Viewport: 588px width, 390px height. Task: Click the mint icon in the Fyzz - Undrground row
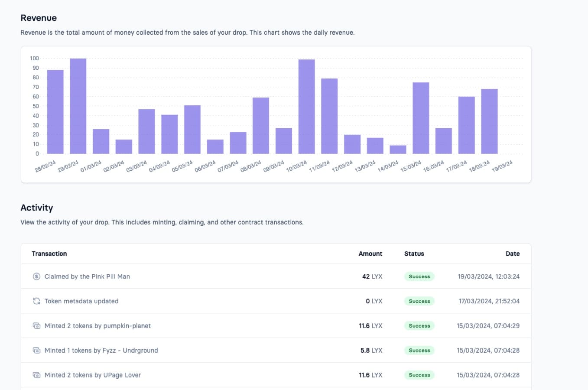pyautogui.click(x=36, y=351)
